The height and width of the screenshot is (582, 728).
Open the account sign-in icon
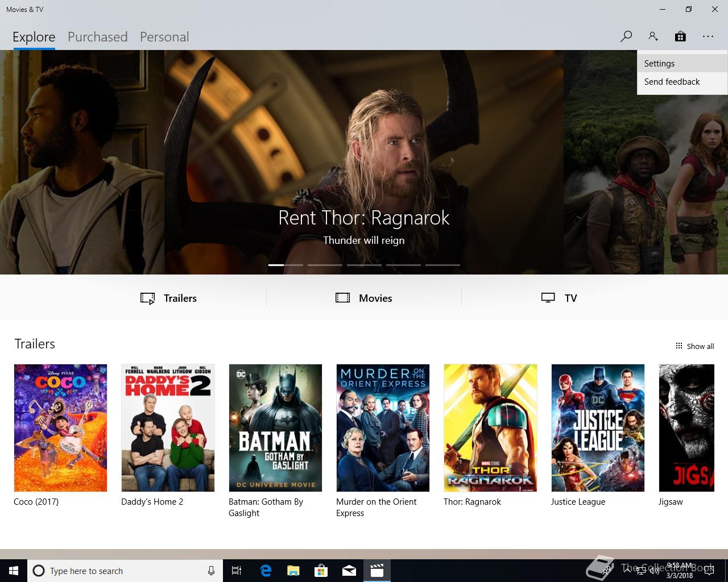[653, 36]
